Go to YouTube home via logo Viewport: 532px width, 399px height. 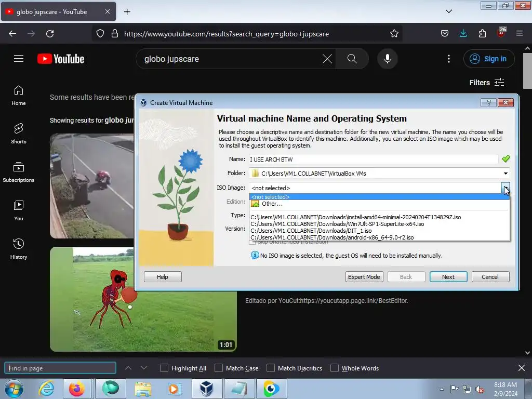(61, 59)
